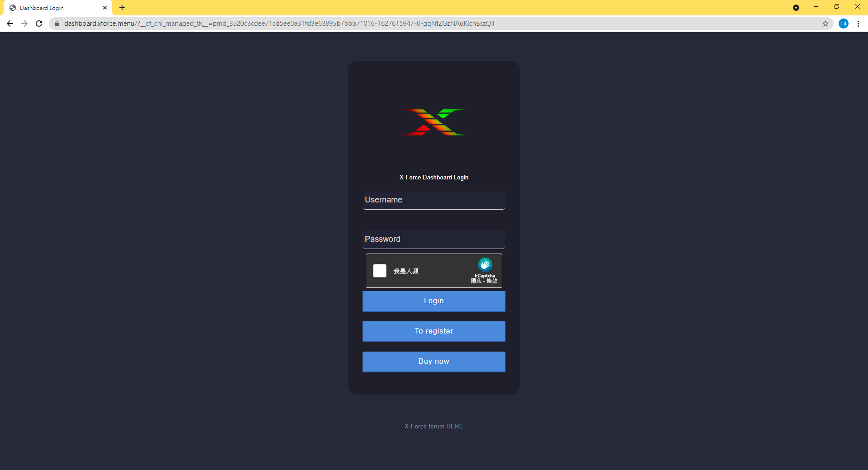Click the browser forward arrow
This screenshot has height=470, width=868.
pos(24,23)
